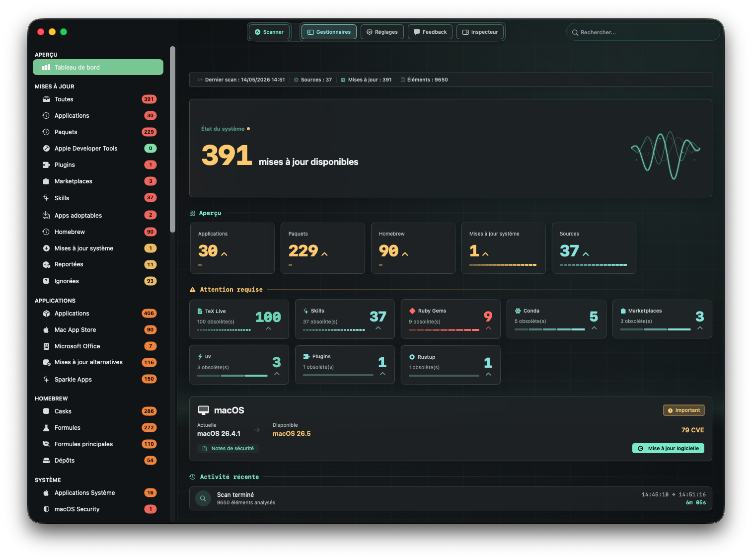Click the magnifier icon in Scan terminé row
The height and width of the screenshot is (560, 752).
203,498
